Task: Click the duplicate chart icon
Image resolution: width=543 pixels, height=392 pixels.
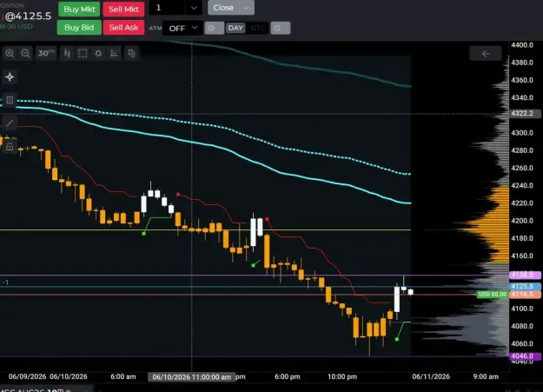Action: pyautogui.click(x=131, y=53)
